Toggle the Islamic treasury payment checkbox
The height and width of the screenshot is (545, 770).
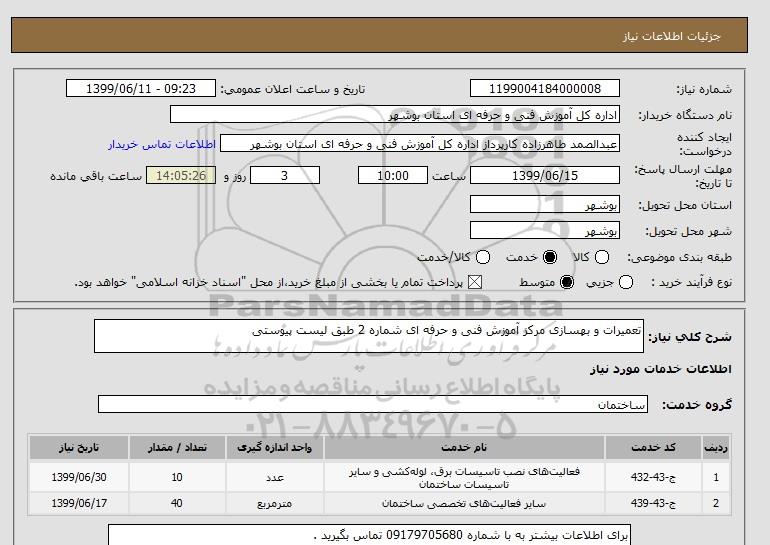475,282
